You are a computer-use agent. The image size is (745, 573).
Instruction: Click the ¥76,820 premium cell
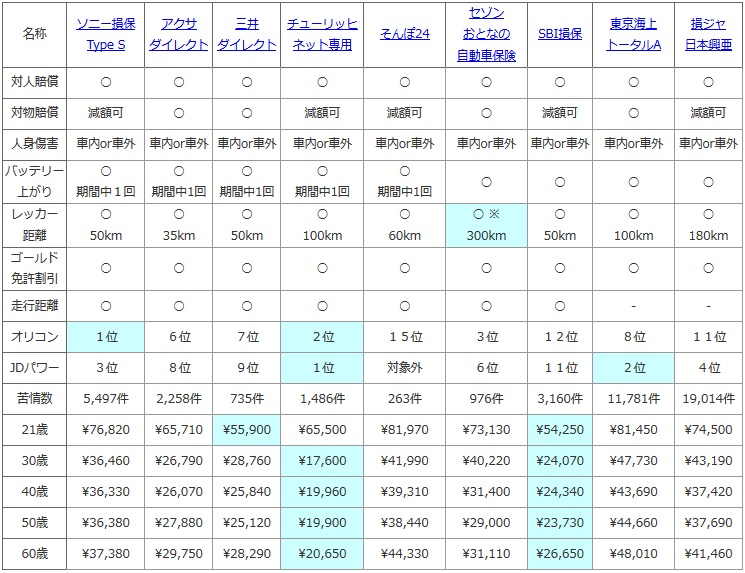click(105, 430)
